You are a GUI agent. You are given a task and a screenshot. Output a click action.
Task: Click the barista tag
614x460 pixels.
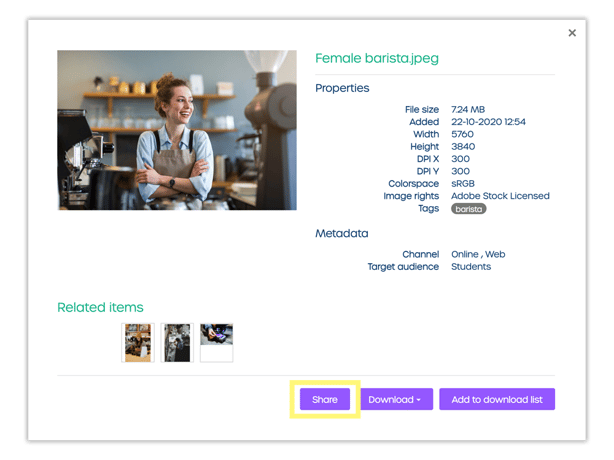click(x=469, y=209)
